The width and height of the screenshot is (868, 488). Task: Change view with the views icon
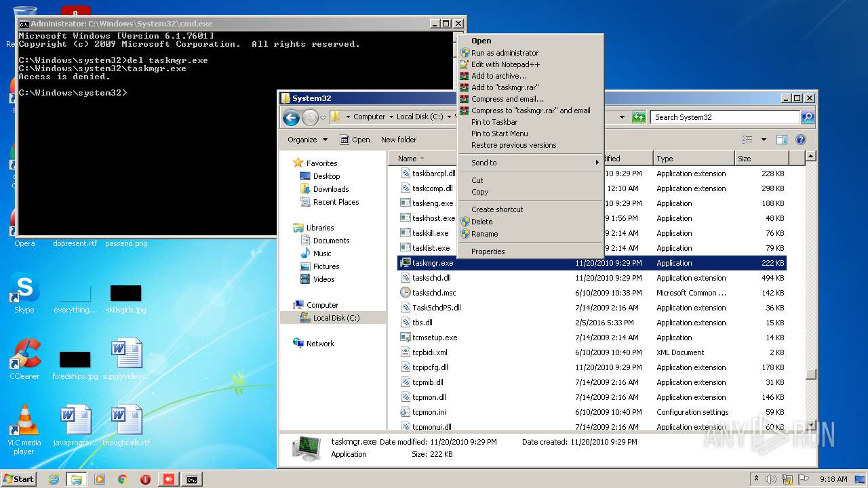[x=747, y=140]
